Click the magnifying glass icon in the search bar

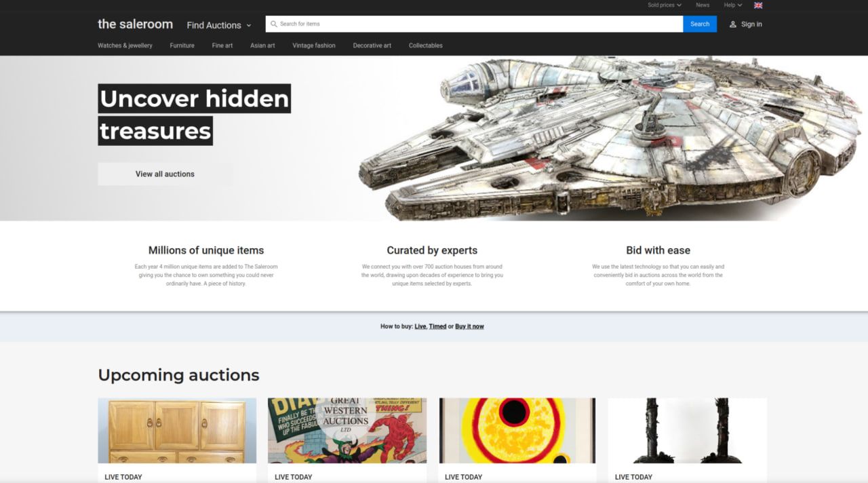coord(274,24)
